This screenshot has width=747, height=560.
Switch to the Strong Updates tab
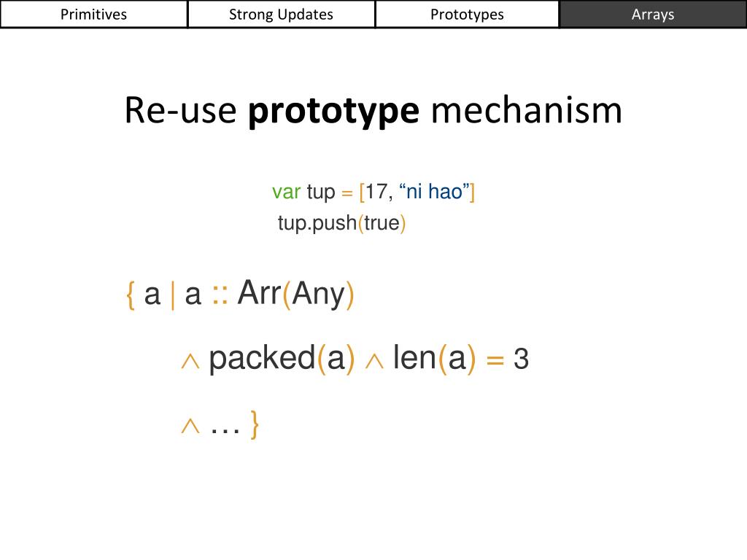[281, 15]
